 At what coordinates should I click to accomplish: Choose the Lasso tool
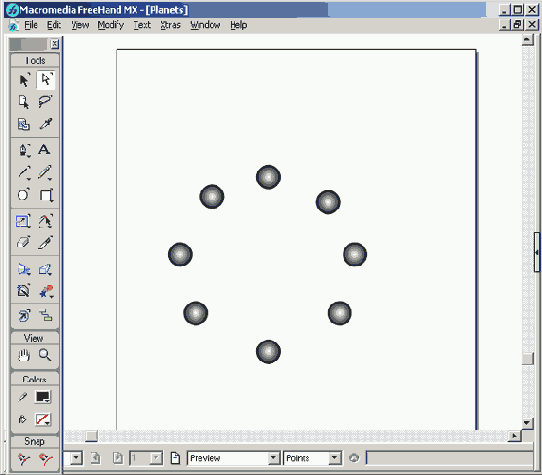45,102
